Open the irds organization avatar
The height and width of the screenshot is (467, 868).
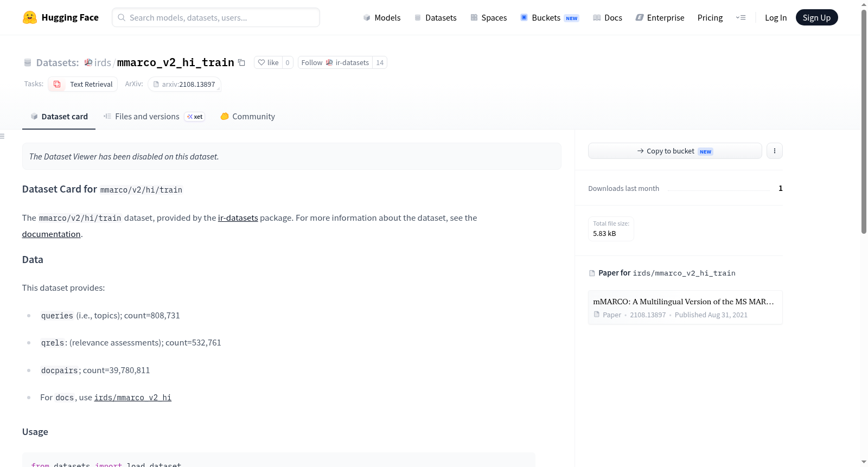pyautogui.click(x=88, y=62)
